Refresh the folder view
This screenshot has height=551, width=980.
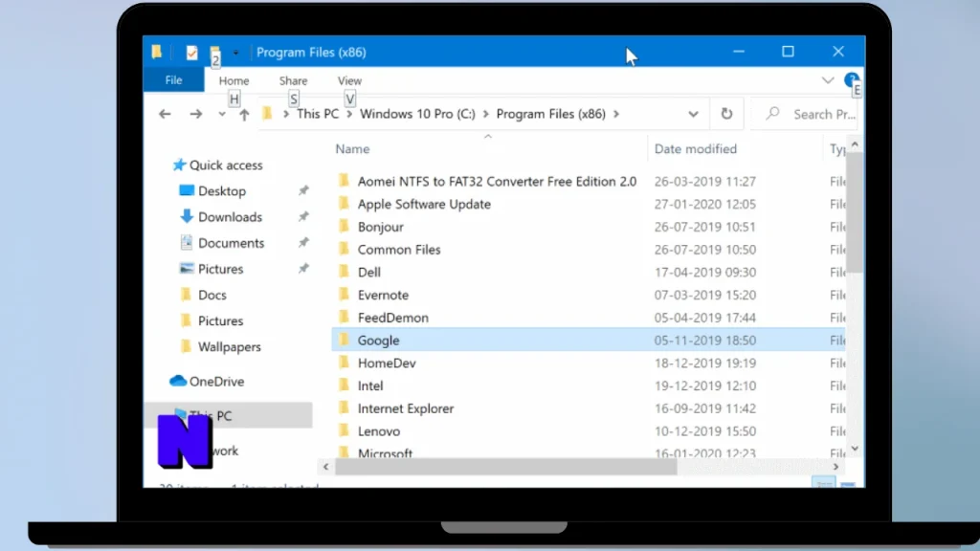726,114
